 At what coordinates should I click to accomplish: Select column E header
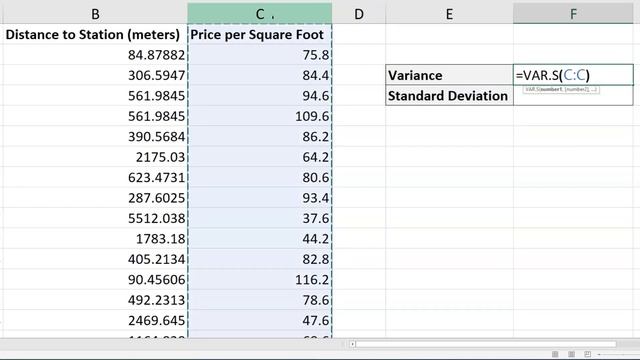(449, 14)
